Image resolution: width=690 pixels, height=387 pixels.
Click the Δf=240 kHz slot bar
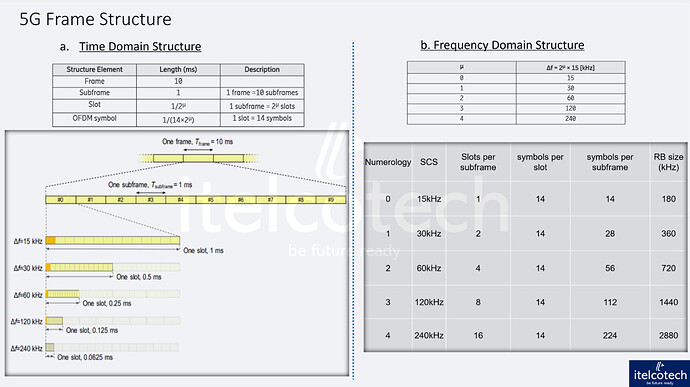pyautogui.click(x=50, y=347)
